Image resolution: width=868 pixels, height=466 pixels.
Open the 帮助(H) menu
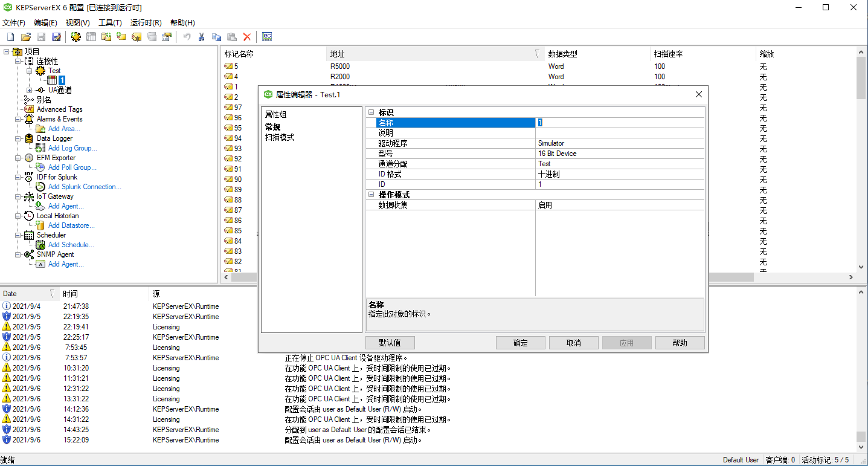click(x=182, y=22)
